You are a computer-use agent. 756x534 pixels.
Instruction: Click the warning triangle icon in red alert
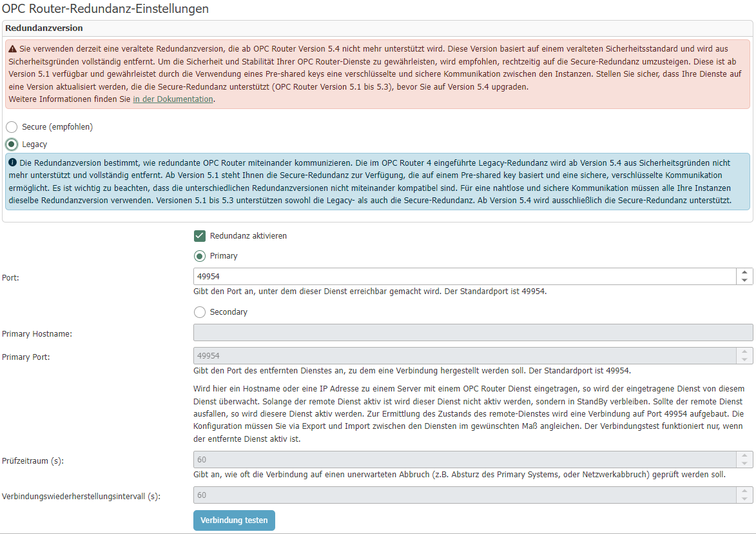[12, 49]
